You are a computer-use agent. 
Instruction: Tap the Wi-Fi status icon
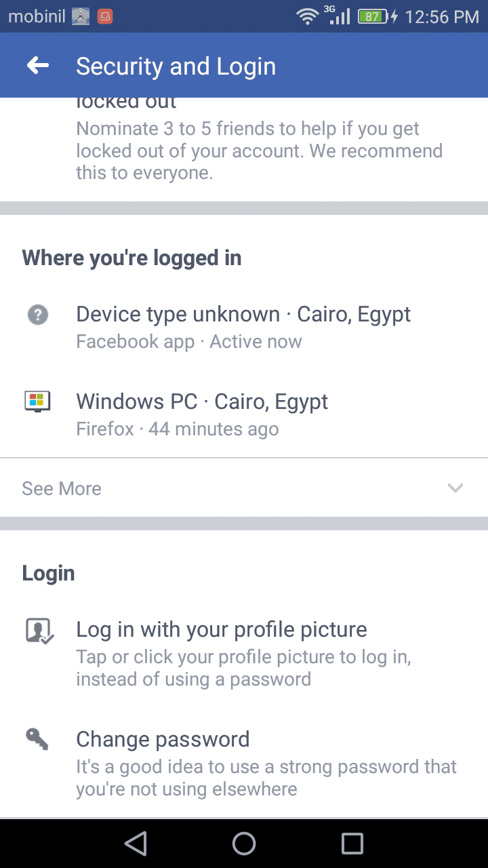click(x=308, y=16)
